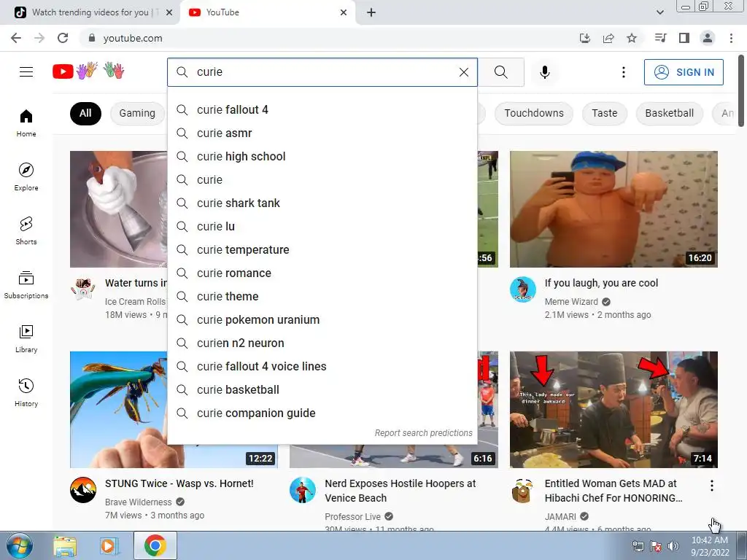The height and width of the screenshot is (560, 747).
Task: Choose suggestion 'curie fallout 4 voice lines'
Action: pyautogui.click(x=322, y=366)
